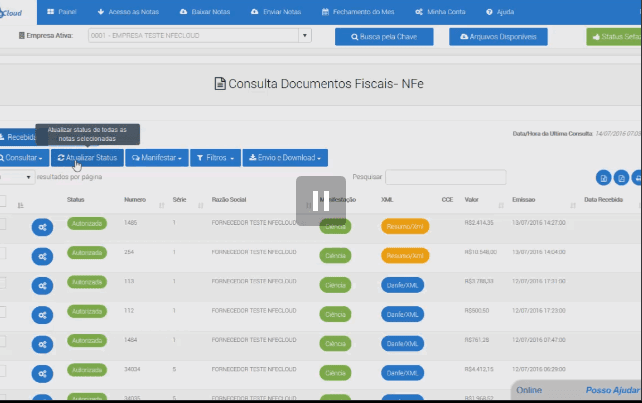The height and width of the screenshot is (403, 642).
Task: Open the Empresa Ativa dropdown
Action: tap(200, 36)
